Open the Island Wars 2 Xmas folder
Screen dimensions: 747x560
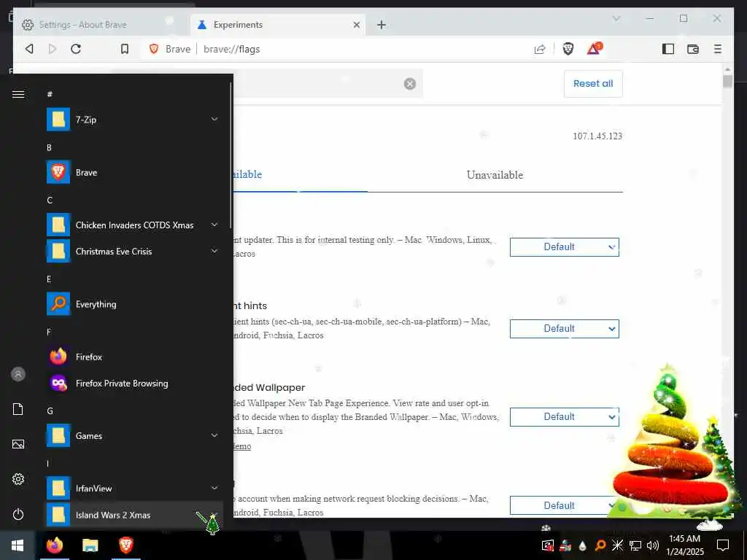(133, 515)
